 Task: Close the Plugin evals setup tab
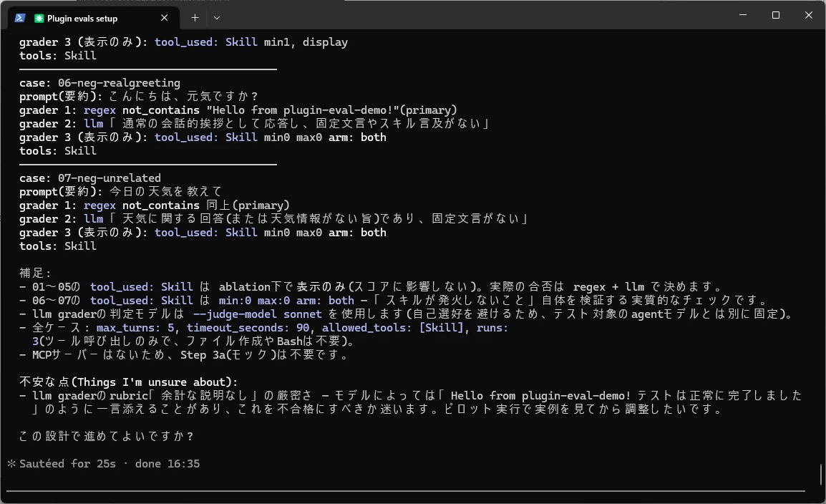(x=165, y=18)
